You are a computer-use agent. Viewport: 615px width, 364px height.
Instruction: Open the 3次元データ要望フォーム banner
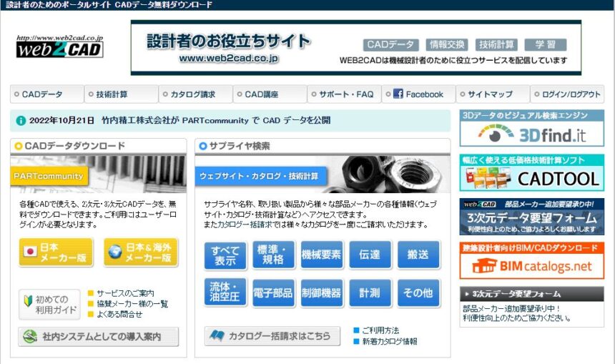532,217
